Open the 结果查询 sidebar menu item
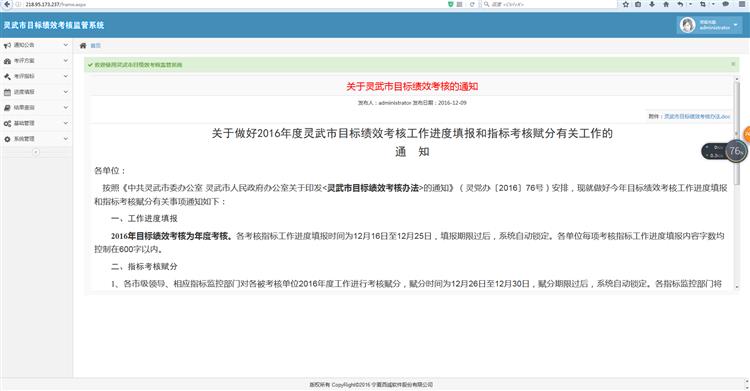The width and height of the screenshot is (750, 391). click(36, 108)
